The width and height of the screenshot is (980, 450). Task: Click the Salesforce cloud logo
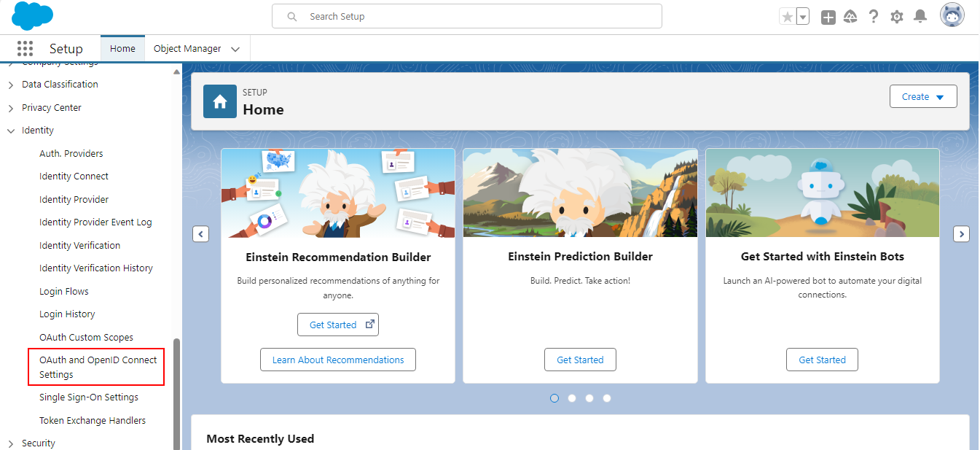(33, 16)
